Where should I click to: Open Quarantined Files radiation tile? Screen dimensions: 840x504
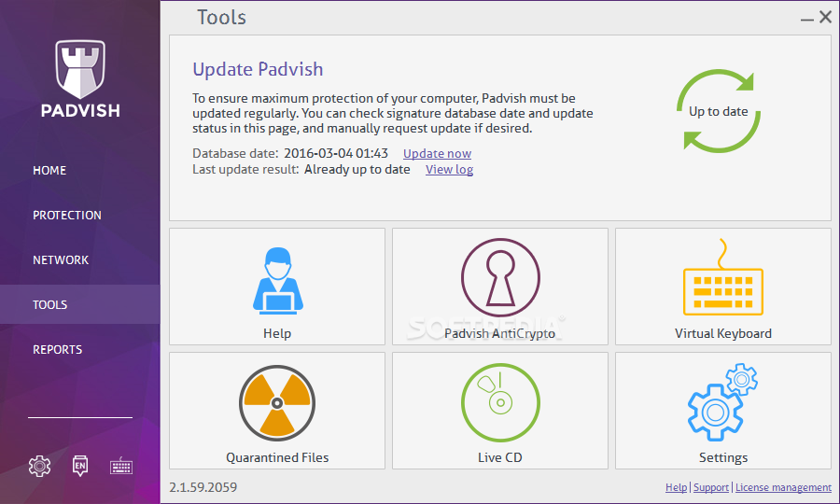click(277, 411)
